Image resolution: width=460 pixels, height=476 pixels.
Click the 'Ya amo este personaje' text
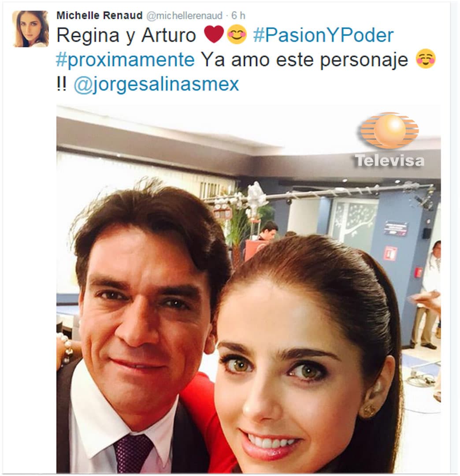click(304, 60)
